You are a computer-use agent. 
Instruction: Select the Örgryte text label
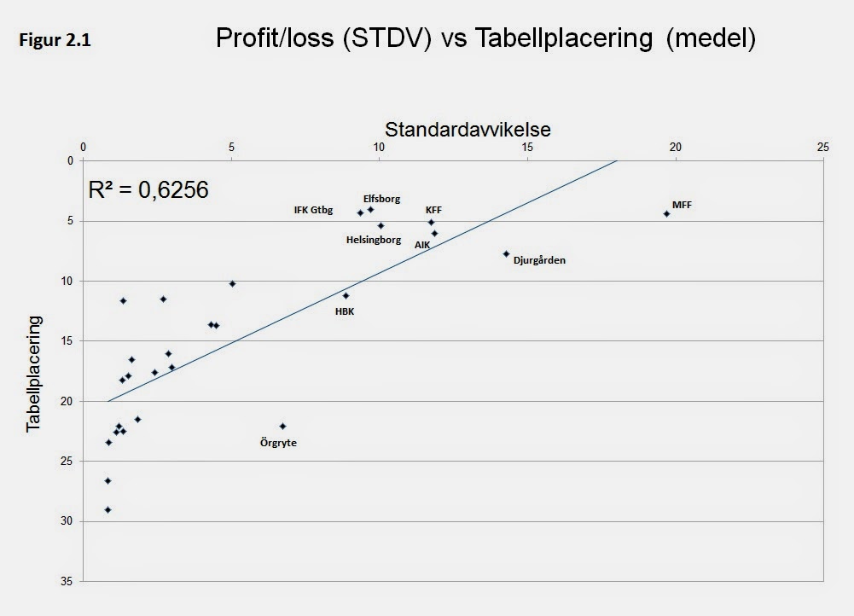(x=278, y=444)
